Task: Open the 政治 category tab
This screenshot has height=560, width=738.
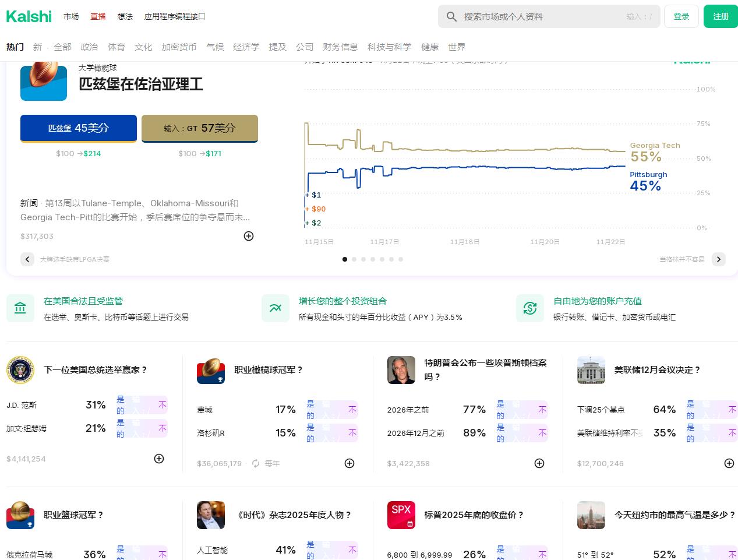Action: pos(89,47)
